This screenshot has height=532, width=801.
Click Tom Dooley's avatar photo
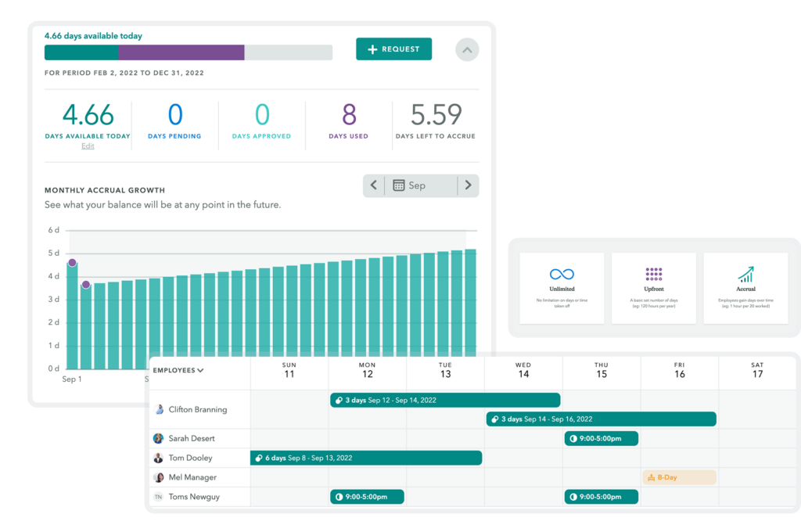click(159, 458)
